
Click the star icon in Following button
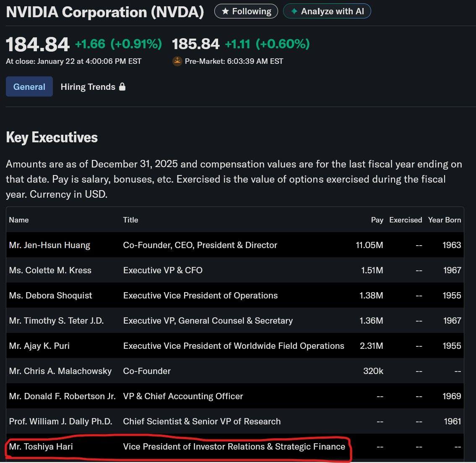[x=225, y=12]
